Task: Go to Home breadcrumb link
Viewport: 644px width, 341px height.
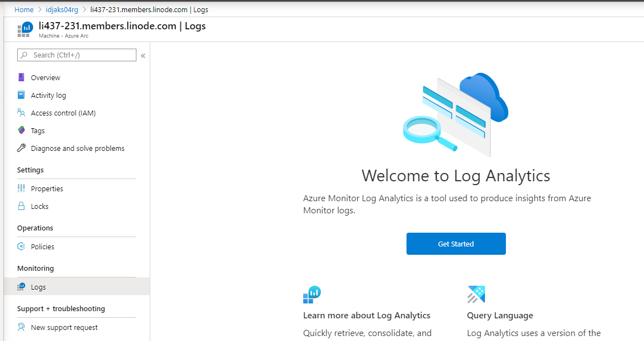Action: coord(24,9)
